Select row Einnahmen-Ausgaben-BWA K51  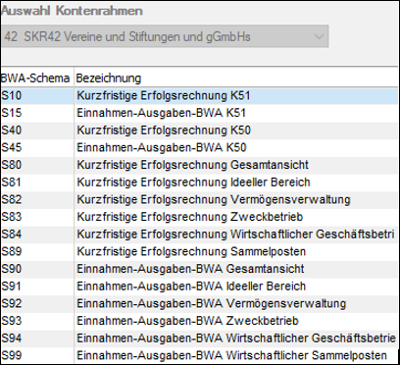coord(199,113)
